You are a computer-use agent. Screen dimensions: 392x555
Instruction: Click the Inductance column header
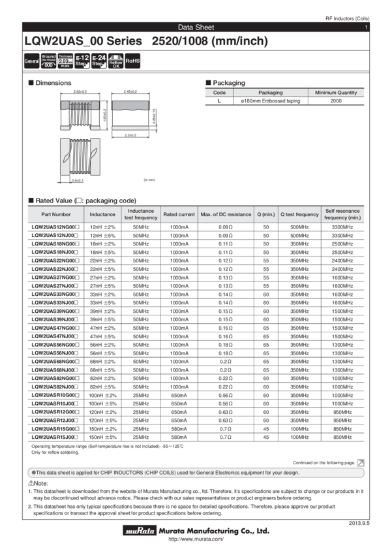(102, 215)
